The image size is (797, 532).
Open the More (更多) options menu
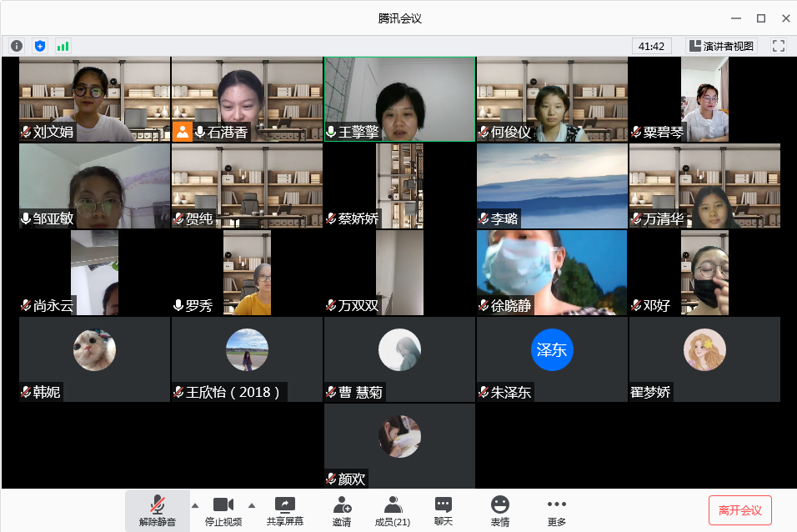(556, 510)
